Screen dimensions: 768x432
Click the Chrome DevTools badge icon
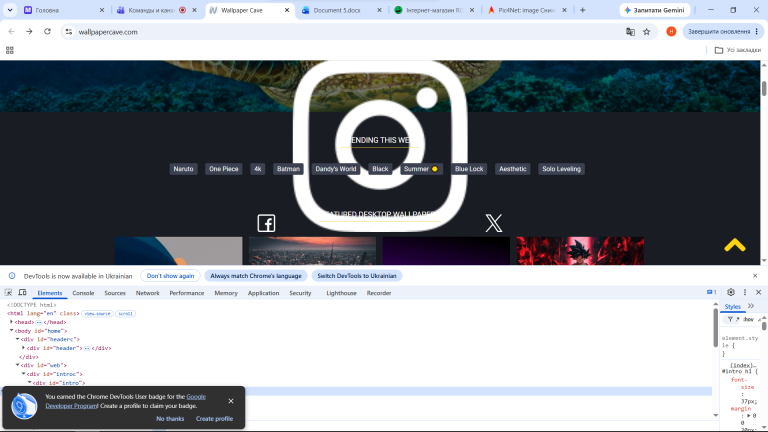tap(24, 406)
